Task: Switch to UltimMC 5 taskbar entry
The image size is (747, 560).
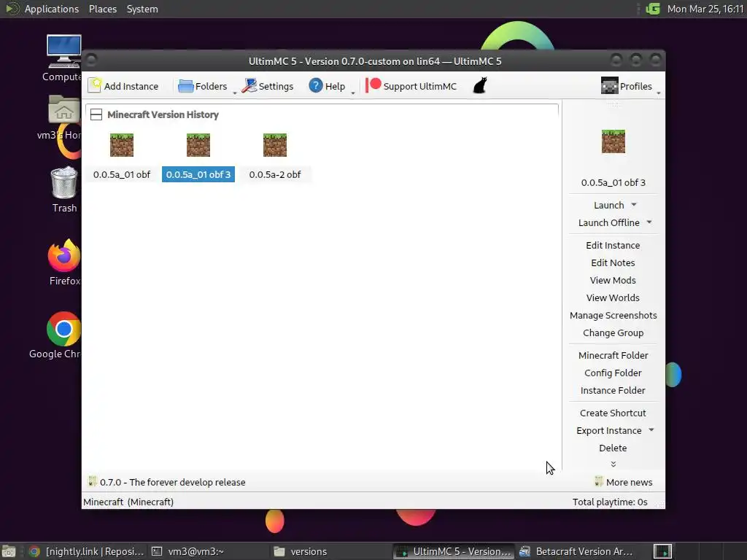Action: pos(454,551)
